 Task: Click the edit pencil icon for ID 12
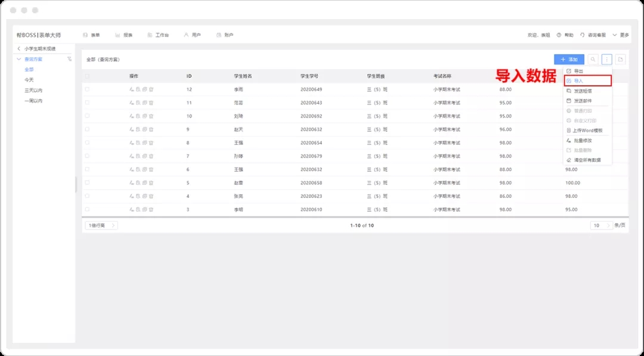tap(131, 89)
